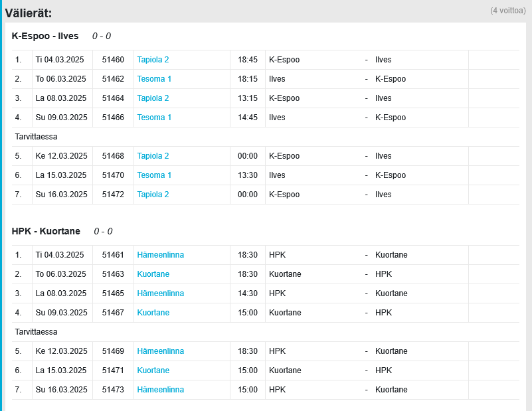
Task: Click game number 51469
Action: 113,351
